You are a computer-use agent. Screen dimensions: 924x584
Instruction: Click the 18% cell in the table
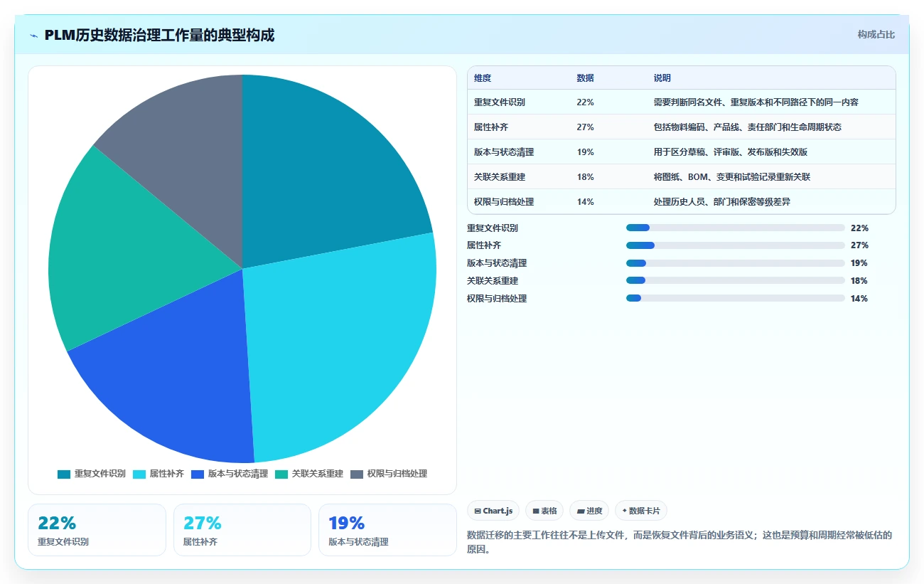(585, 177)
